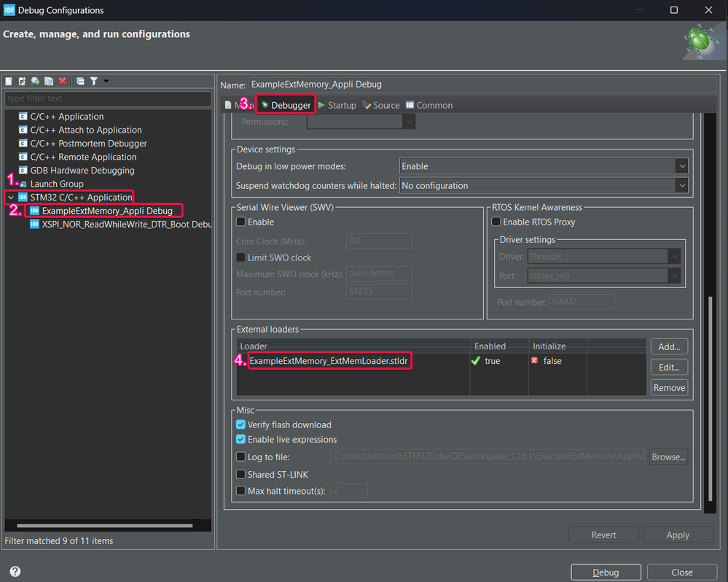This screenshot has height=582, width=728.
Task: Select C/C++ Postmortem Debugger item
Action: click(88, 144)
